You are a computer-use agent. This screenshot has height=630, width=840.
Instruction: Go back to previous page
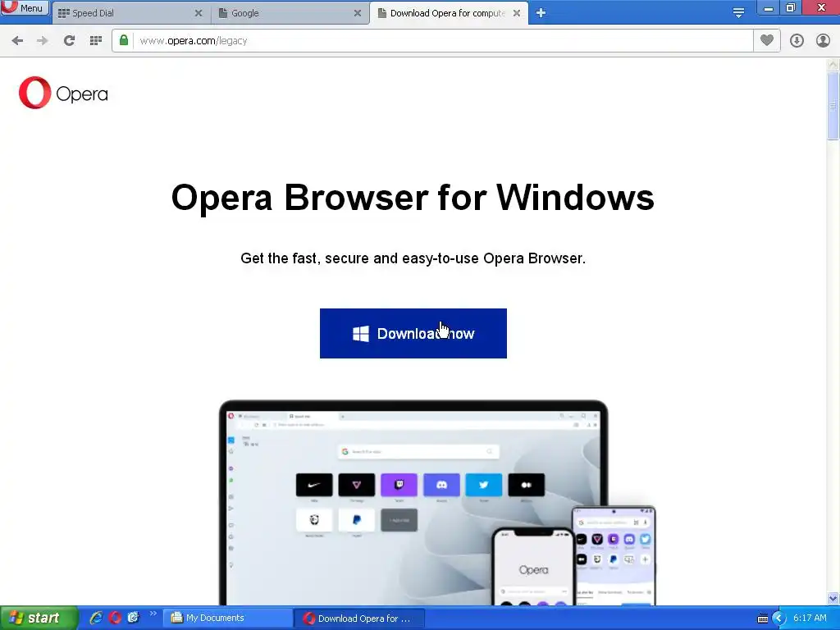(18, 41)
